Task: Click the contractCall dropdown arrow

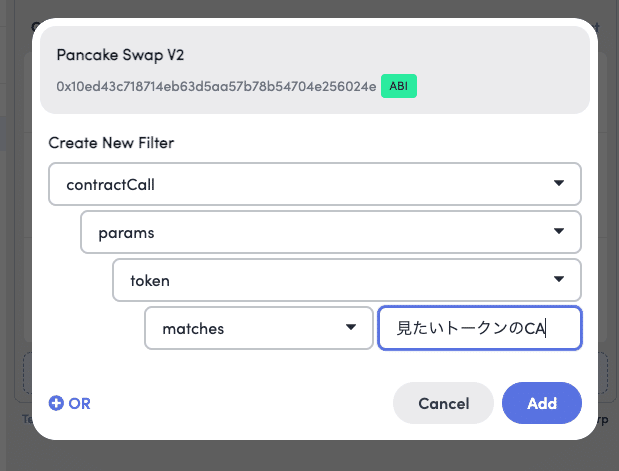Action: tap(559, 183)
